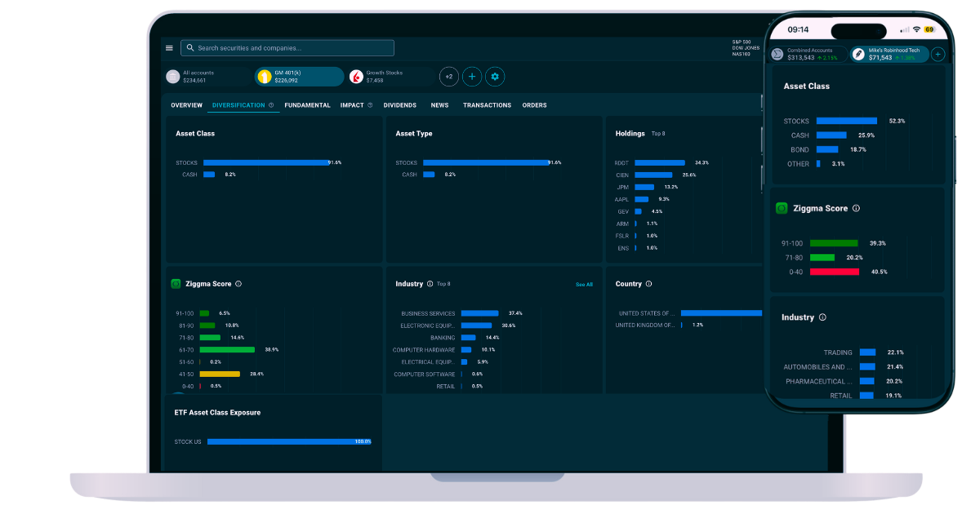Tap the red 0-40 score bar on phone

tap(834, 272)
